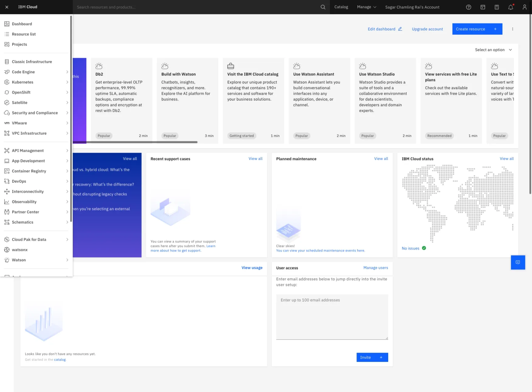
Task: Open the dashboard overflow three-dot menu
Action: pyautogui.click(x=512, y=29)
